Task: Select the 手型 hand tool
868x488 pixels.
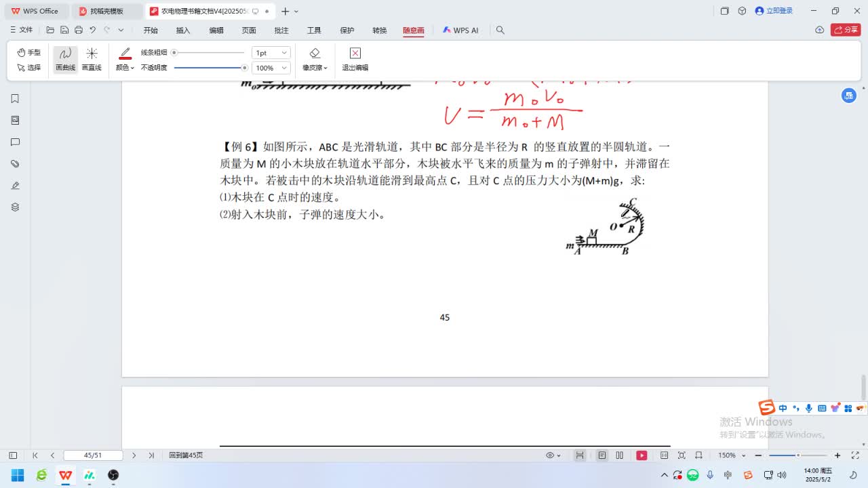Action: point(28,53)
